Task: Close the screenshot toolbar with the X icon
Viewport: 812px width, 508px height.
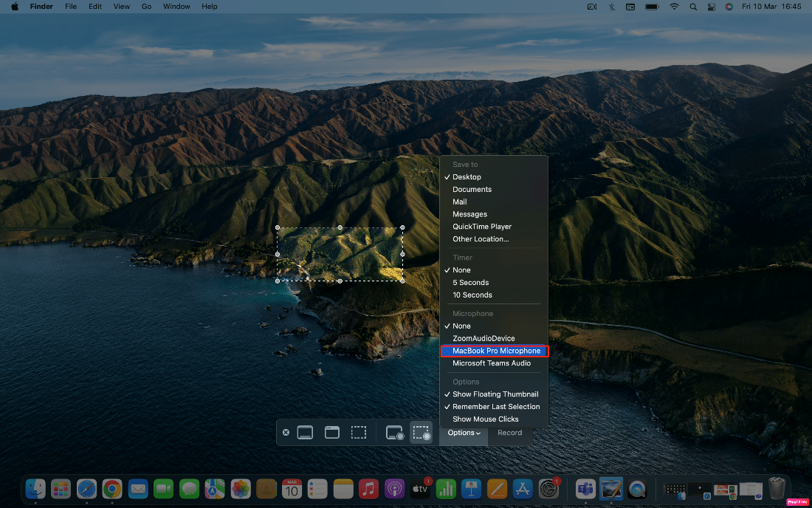Action: pyautogui.click(x=286, y=433)
